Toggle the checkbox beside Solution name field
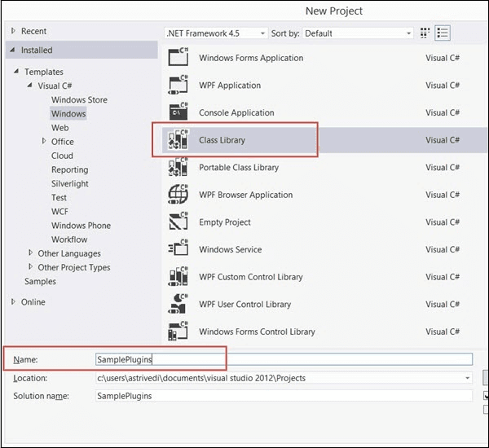 pyautogui.click(x=486, y=397)
